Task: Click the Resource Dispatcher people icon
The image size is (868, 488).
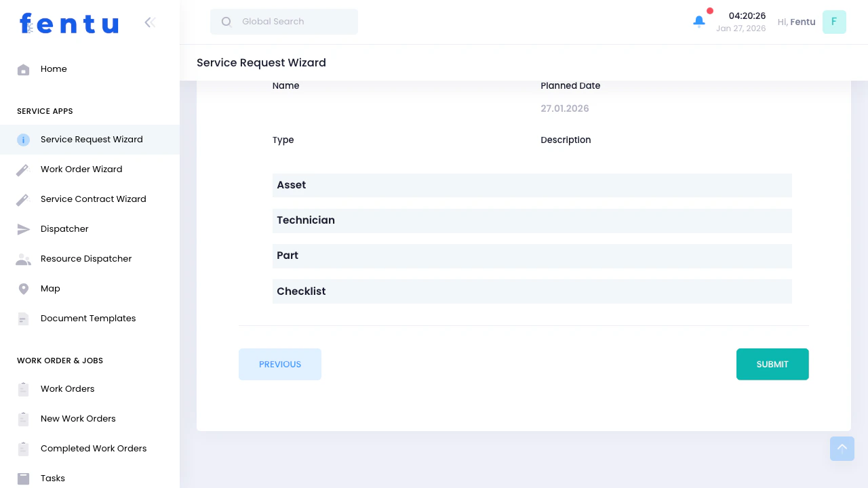Action: [23, 259]
